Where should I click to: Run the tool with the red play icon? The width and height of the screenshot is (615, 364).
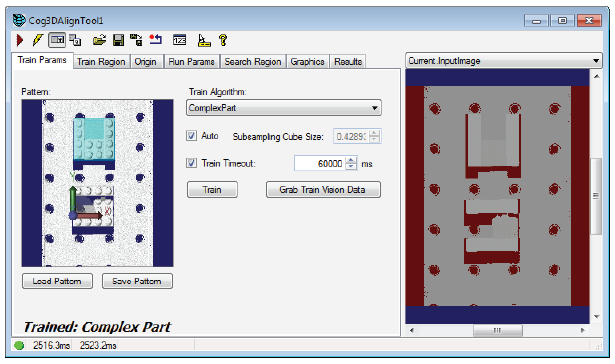point(20,40)
